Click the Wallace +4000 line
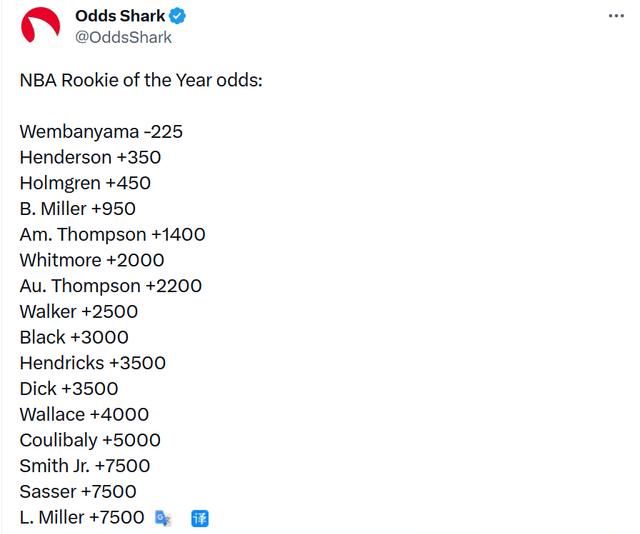The width and height of the screenshot is (640, 534). (84, 414)
